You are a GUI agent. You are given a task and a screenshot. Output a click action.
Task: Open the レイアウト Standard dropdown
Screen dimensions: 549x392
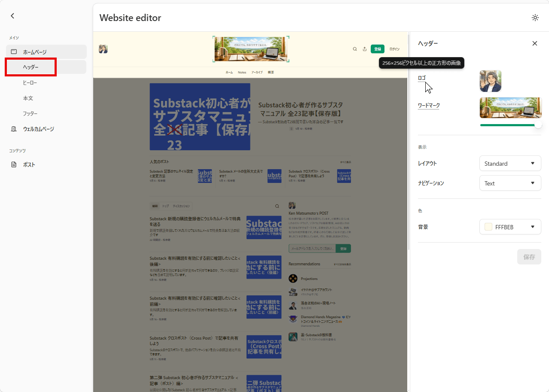[510, 164]
